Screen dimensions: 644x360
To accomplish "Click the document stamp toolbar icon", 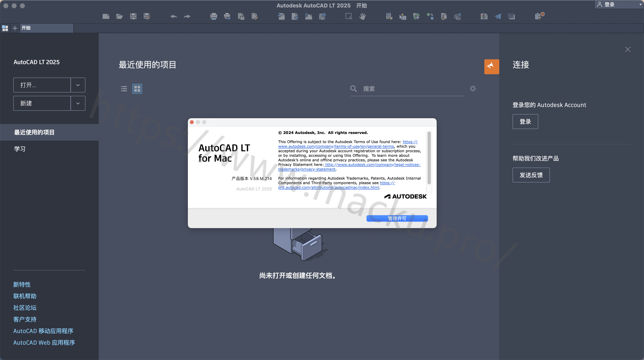I will (x=444, y=17).
